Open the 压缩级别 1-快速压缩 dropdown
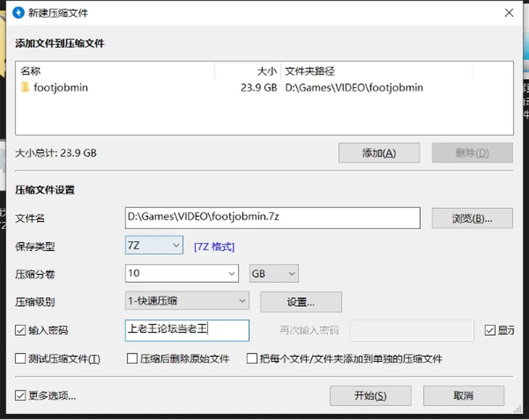The width and height of the screenshot is (529, 420). (x=187, y=301)
